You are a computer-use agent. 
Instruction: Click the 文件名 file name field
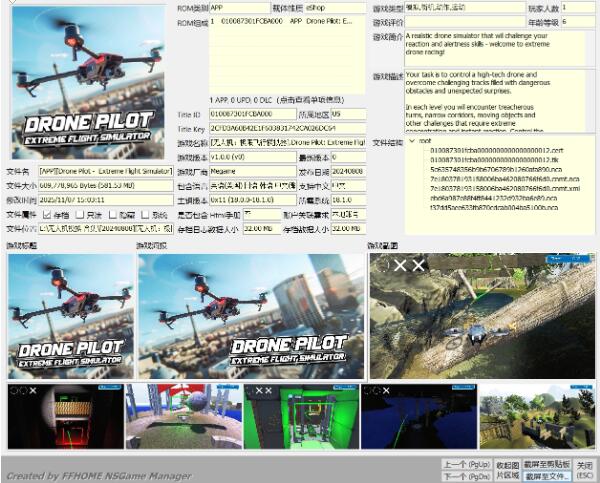106,171
